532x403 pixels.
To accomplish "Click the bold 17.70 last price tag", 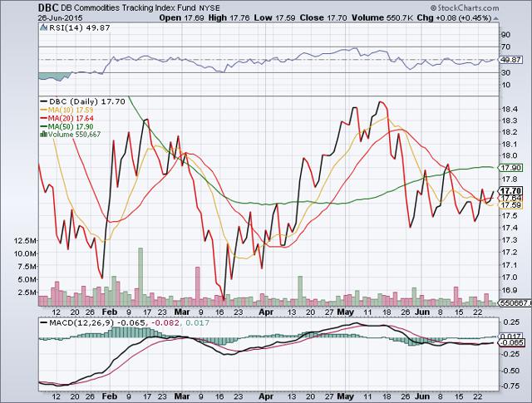I will pos(511,190).
